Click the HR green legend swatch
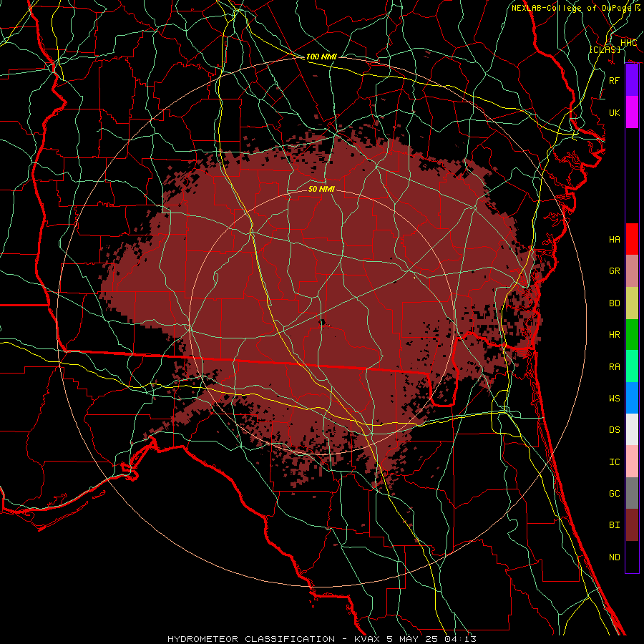The width and height of the screenshot is (644, 644). pos(632,335)
